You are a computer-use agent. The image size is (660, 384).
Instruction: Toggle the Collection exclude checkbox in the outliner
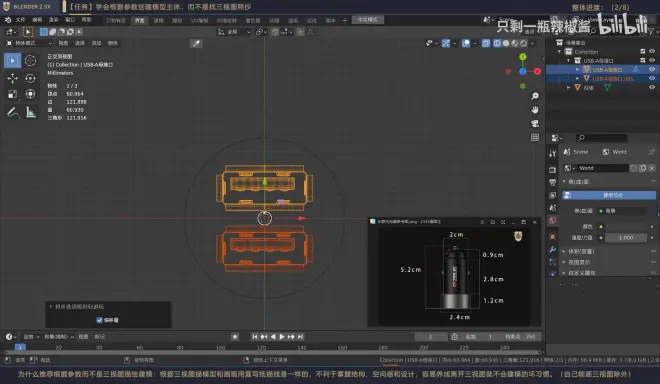coord(643,51)
